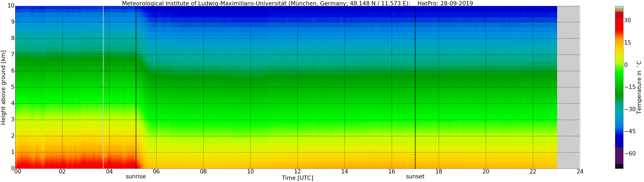Click the 5 km tick on height axis
Viewport: 644px width, 182px height.
[13, 87]
